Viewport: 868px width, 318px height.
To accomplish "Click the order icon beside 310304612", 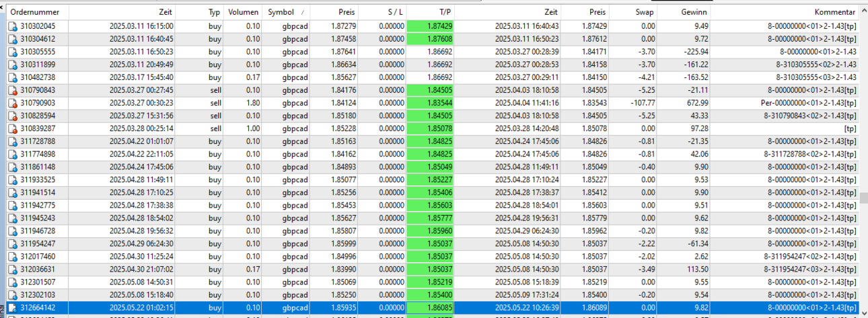I will 13,39.
